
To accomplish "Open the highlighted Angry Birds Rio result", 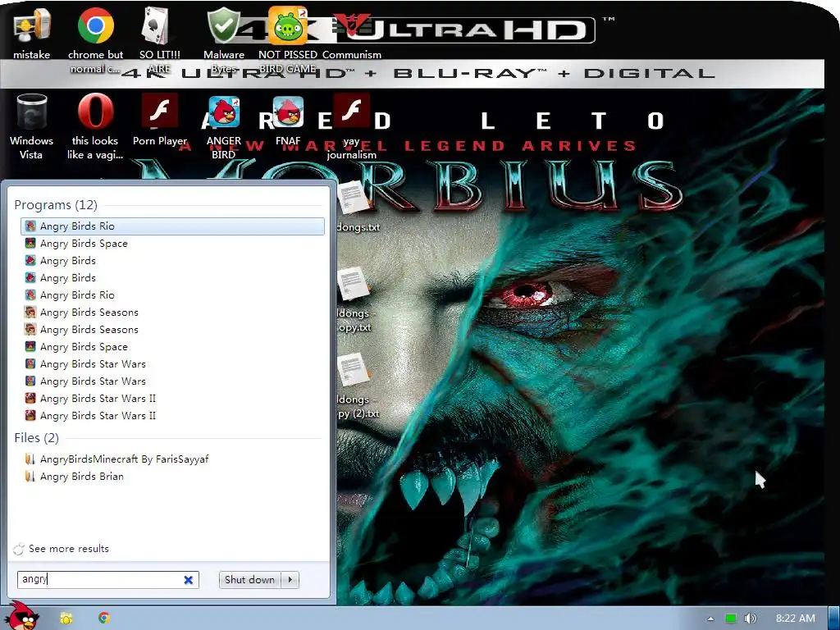I will tap(172, 226).
